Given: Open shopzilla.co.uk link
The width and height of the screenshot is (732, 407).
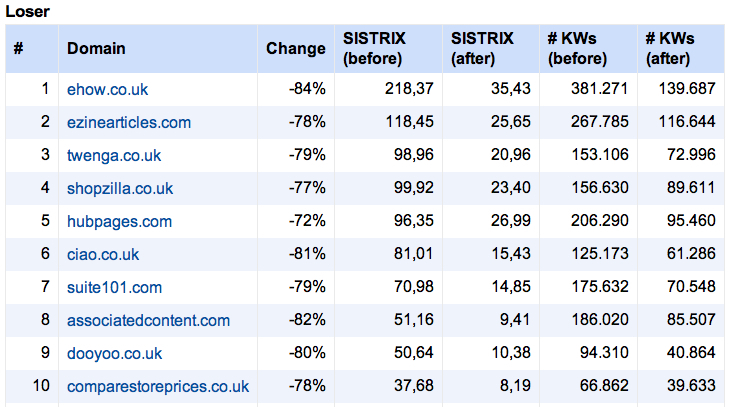Looking at the screenshot, I should tap(120, 189).
